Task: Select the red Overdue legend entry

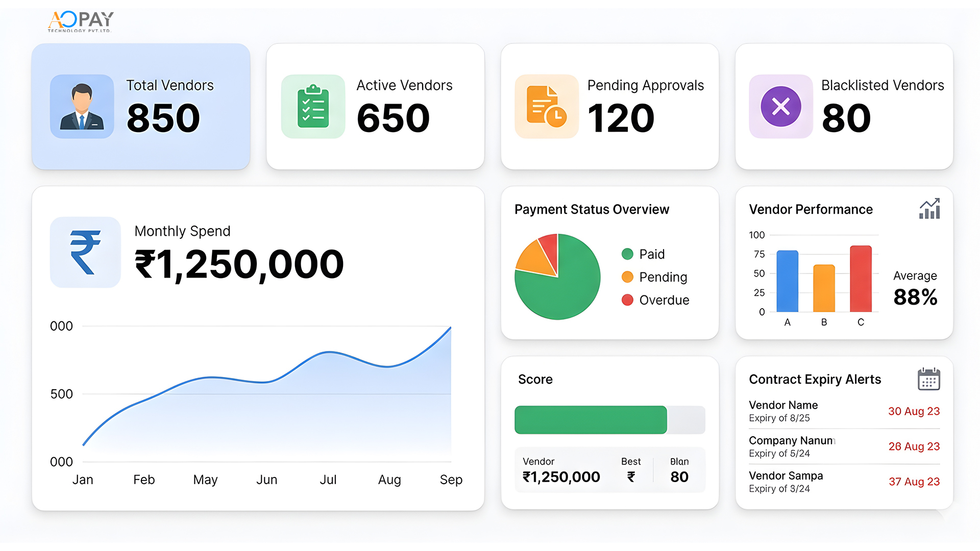Action: 655,300
